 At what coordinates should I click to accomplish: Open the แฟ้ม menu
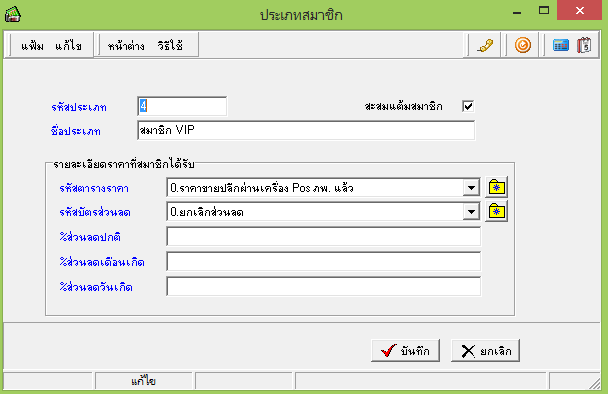click(32, 46)
